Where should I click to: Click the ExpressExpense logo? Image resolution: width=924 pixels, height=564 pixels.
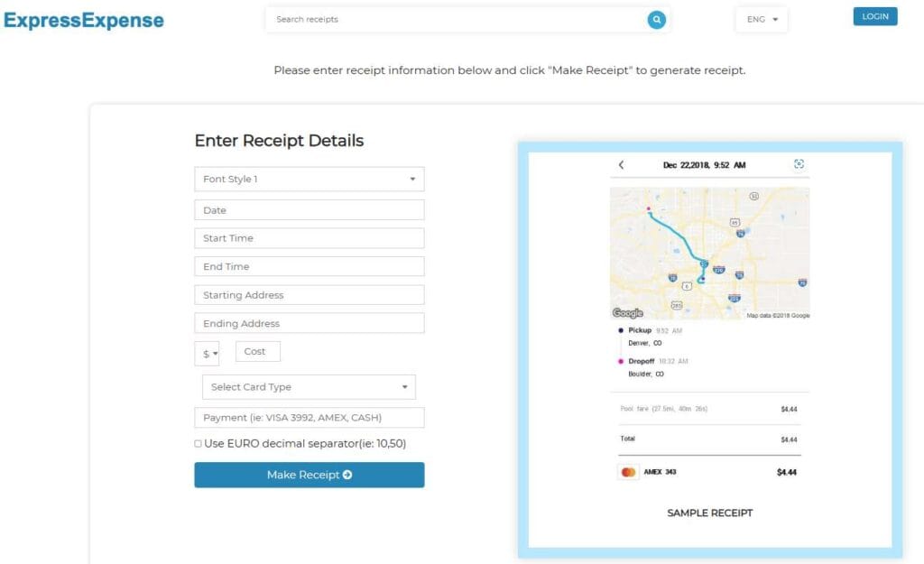[x=83, y=19]
